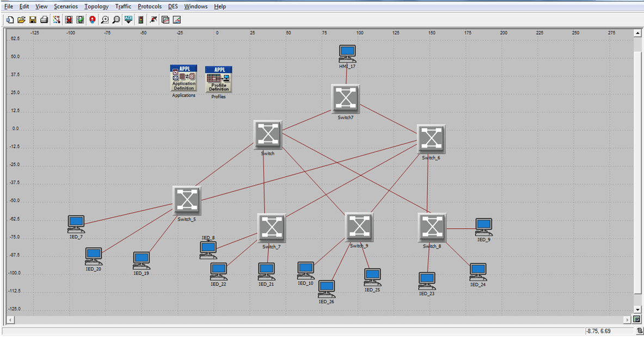Click the Zoom Out magnifier icon
This screenshot has height=337, width=644.
(116, 20)
